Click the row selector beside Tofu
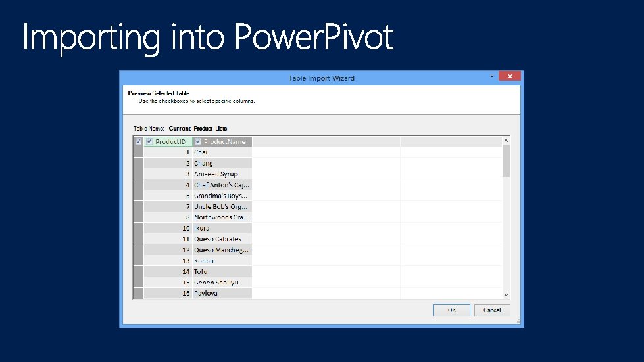Image resolution: width=644 pixels, height=362 pixels. pos(138,271)
